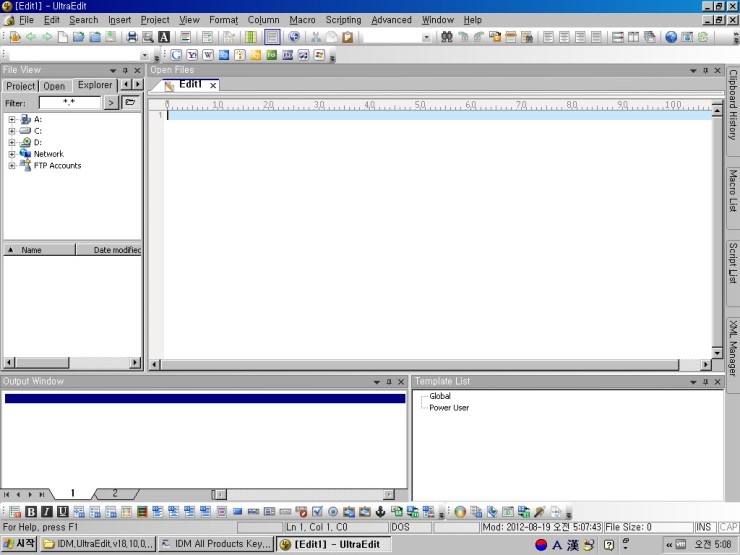The height and width of the screenshot is (555, 740).
Task: Switch to the Project tab in File View
Action: point(20,86)
